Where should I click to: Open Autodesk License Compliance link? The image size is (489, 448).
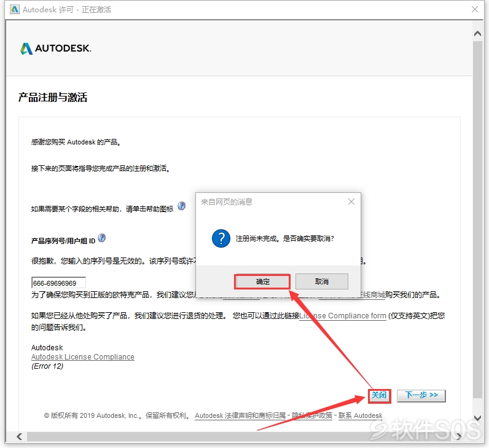point(83,356)
